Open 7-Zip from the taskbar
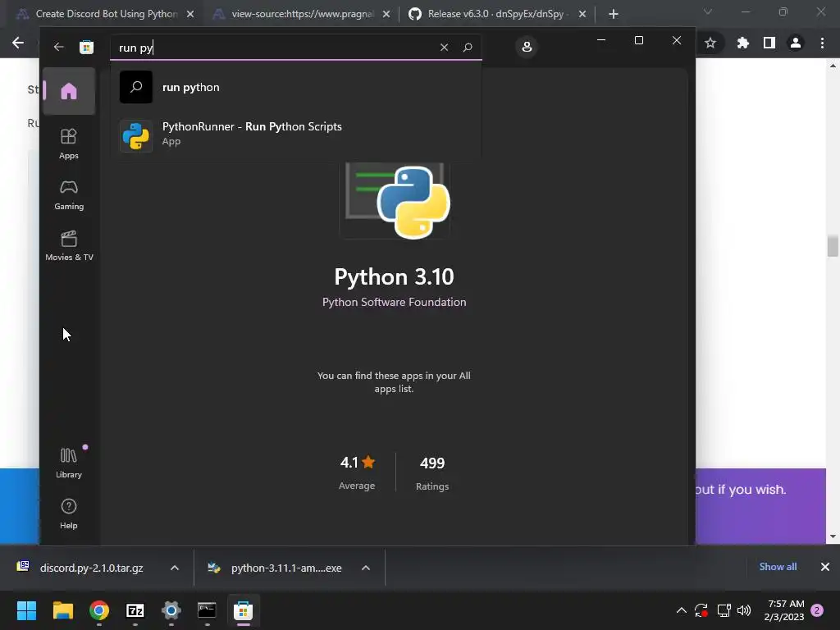 [x=135, y=610]
